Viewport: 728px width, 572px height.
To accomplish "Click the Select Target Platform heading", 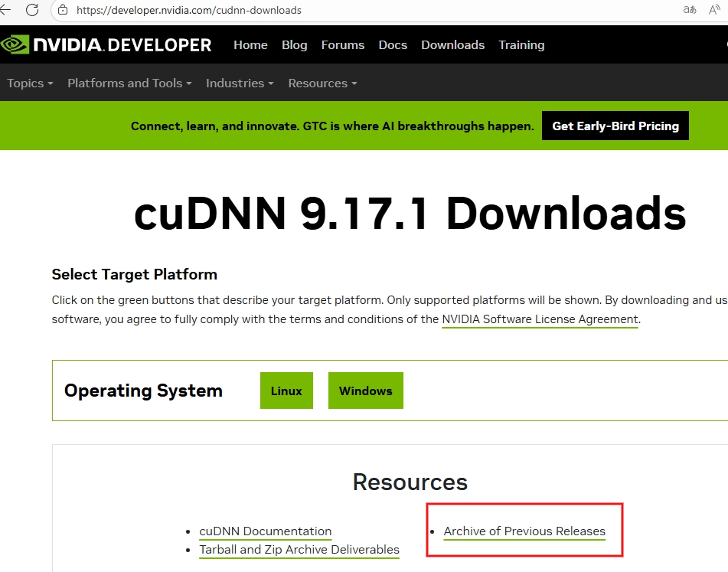I will [x=134, y=274].
